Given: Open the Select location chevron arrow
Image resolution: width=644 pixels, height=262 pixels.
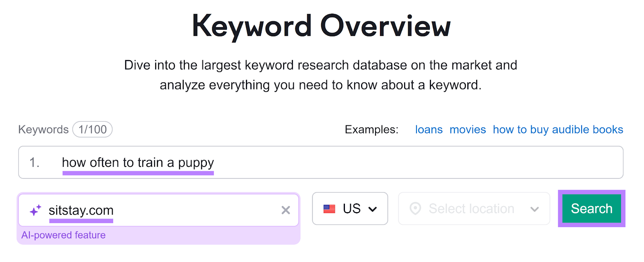Looking at the screenshot, I should click(535, 209).
